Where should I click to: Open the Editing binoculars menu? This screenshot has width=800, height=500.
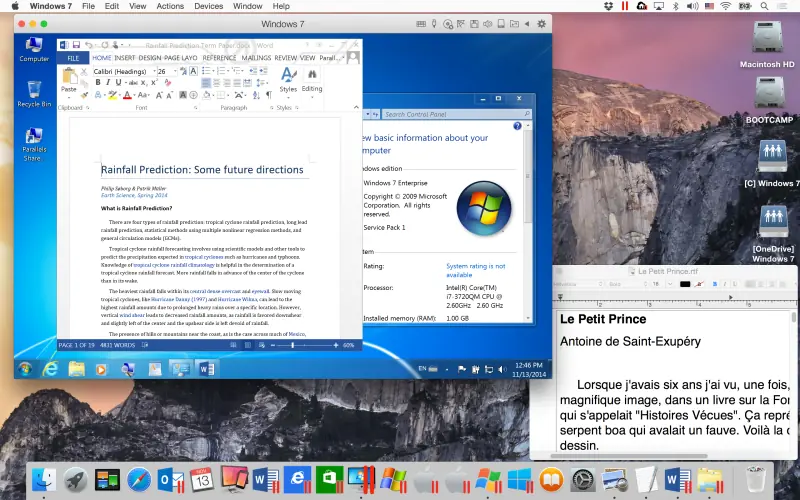point(312,82)
